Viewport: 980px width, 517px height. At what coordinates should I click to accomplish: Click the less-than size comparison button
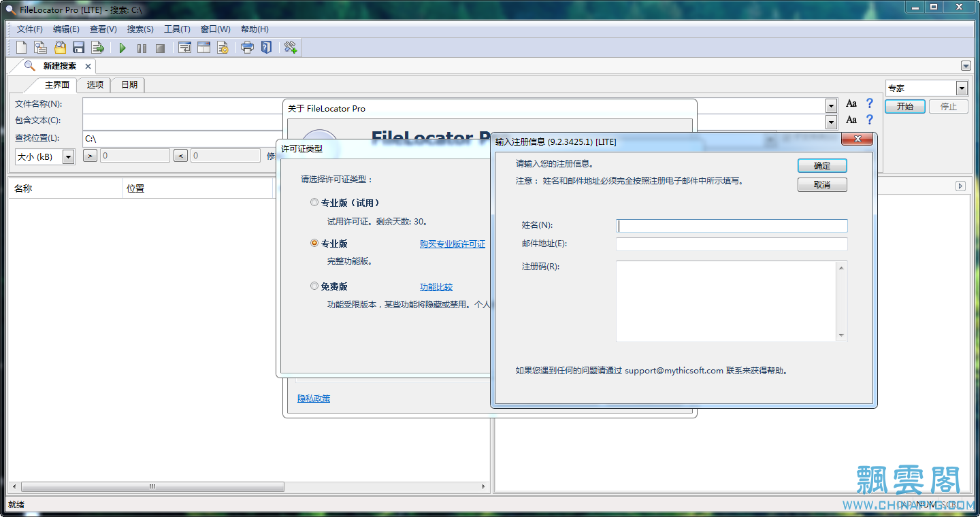click(x=180, y=156)
